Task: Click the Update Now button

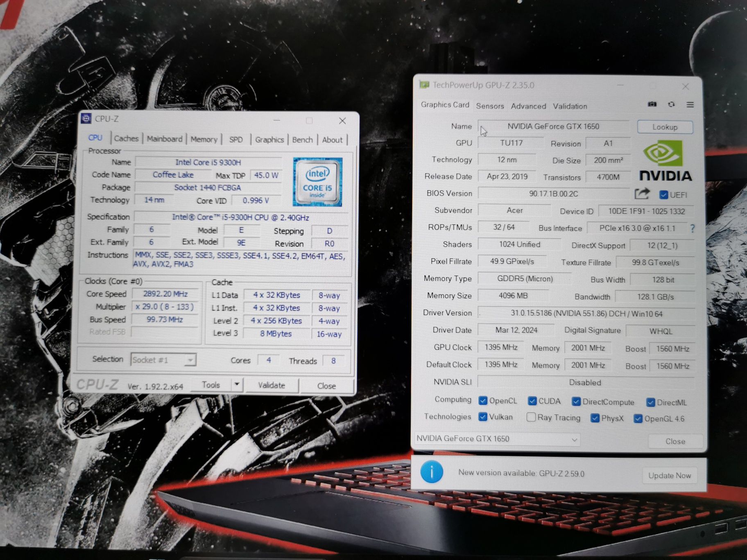Action: click(670, 475)
